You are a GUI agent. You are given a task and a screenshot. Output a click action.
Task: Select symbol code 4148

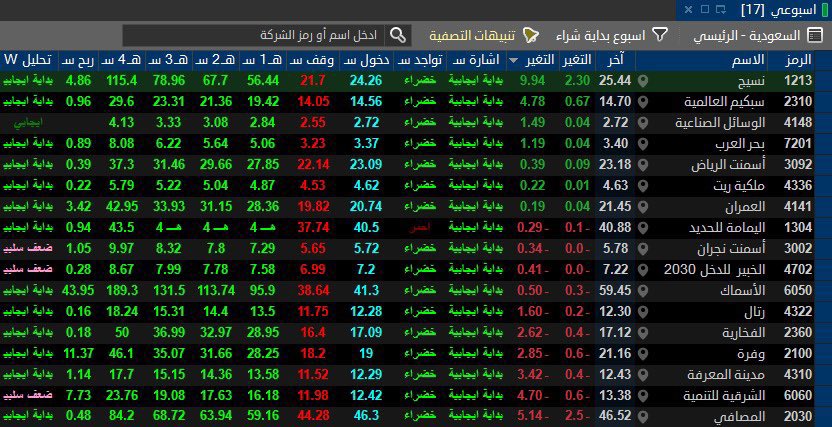798,123
